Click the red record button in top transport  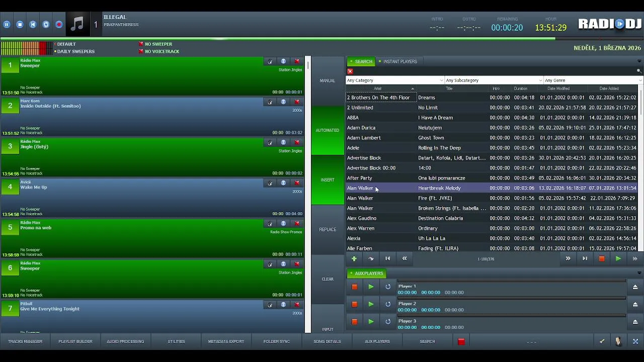[x=59, y=24]
